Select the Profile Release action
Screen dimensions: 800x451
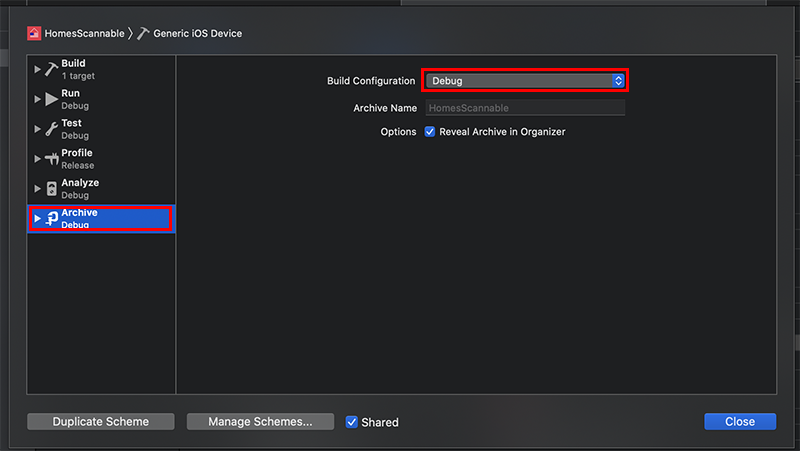coord(101,159)
